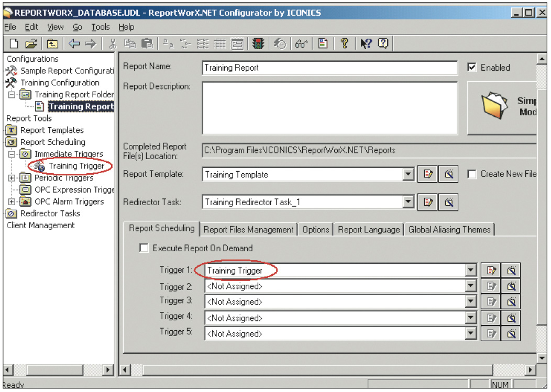This screenshot has width=551, height=392.
Task: Select Training Trigger in the tree
Action: (76, 166)
